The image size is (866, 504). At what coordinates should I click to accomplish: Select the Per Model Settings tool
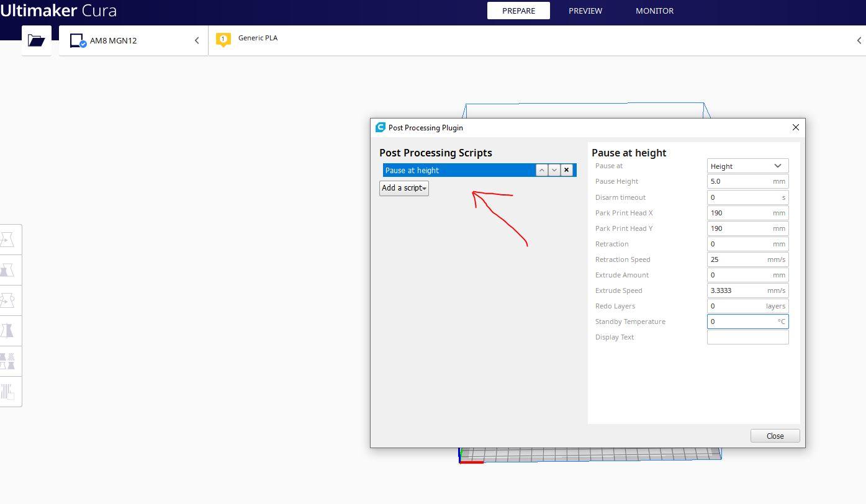click(7, 361)
